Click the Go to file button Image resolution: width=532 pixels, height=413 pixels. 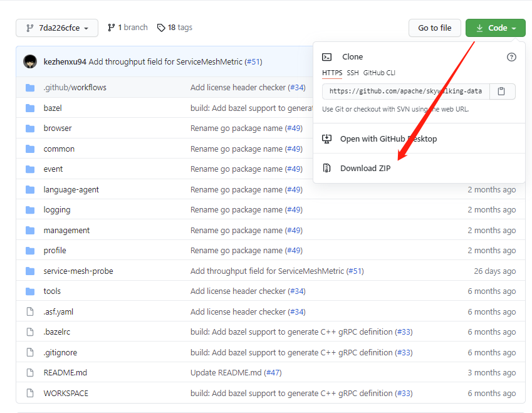coord(435,28)
